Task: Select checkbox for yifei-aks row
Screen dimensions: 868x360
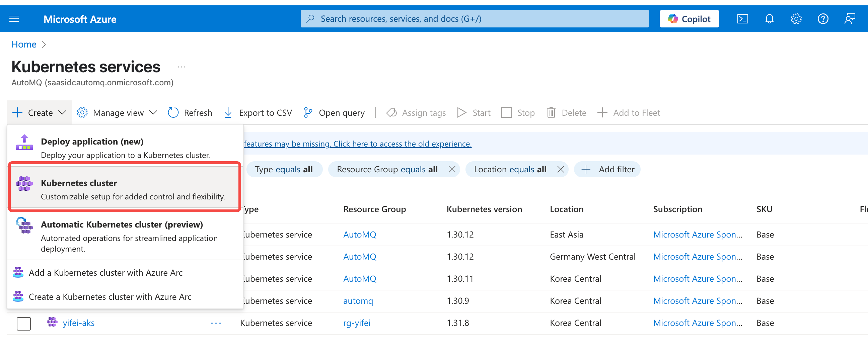Action: (x=23, y=323)
